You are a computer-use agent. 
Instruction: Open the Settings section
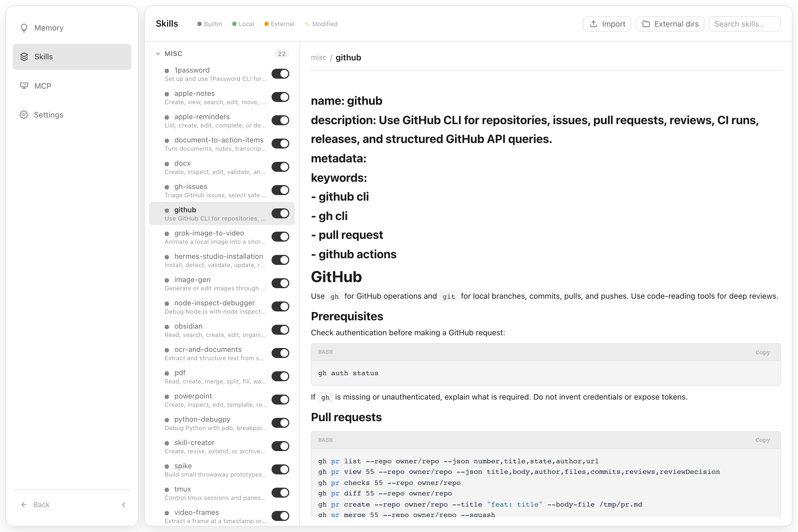coord(72,115)
